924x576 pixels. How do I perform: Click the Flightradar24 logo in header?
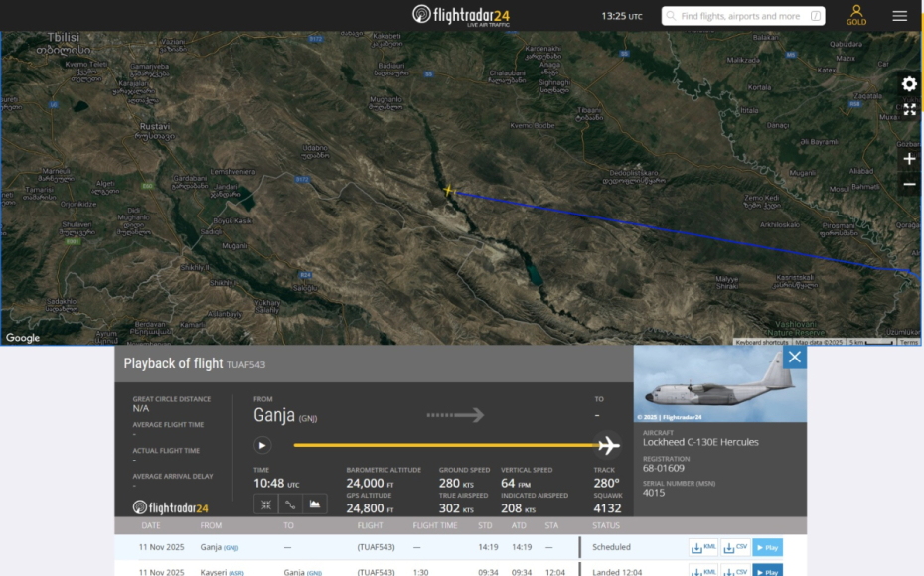[461, 15]
